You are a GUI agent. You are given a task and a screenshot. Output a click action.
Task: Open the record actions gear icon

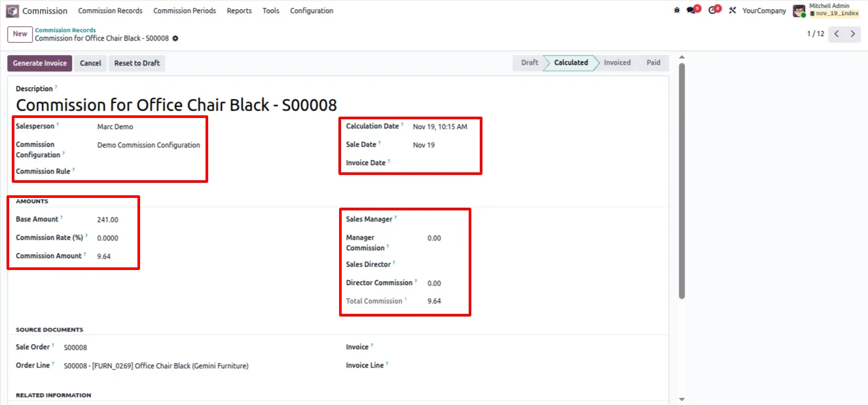pos(175,39)
